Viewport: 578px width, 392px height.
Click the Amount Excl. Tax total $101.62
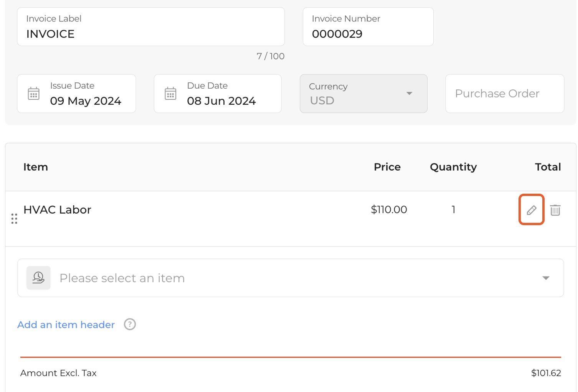546,373
